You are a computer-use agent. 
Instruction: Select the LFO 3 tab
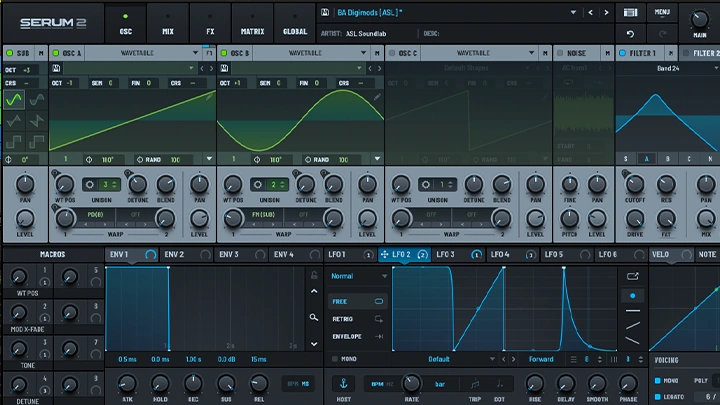(x=458, y=254)
